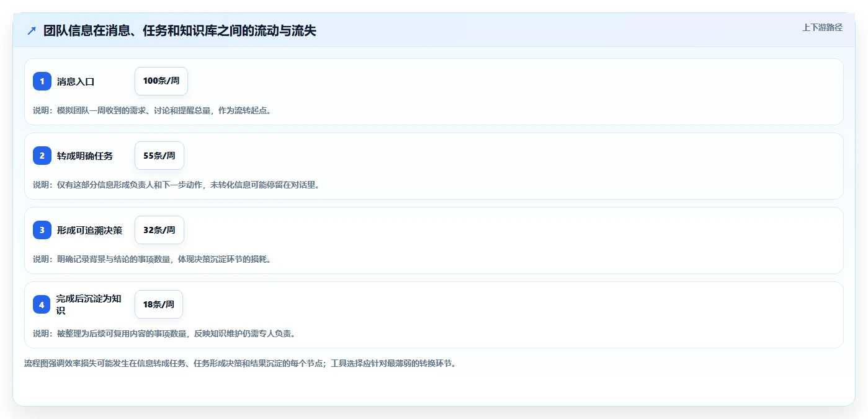
Task: Click the description starting 说明：模拟团队一周收到的需求
Action: 152,110
